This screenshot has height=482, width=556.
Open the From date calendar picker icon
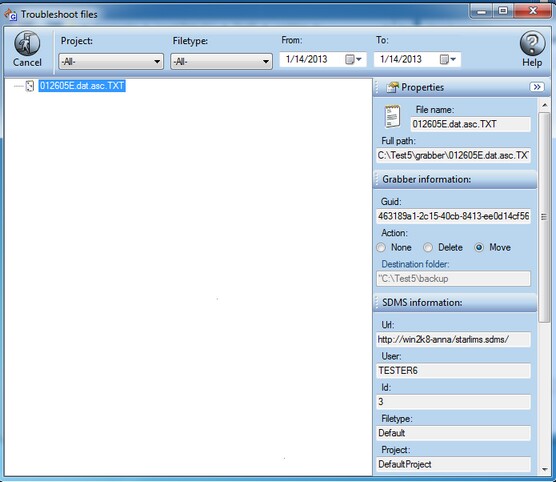[353, 59]
